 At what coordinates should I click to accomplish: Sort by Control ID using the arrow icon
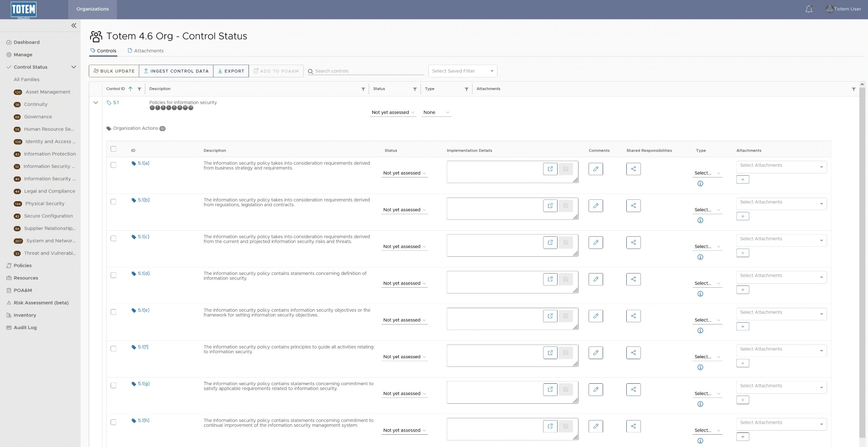[130, 89]
